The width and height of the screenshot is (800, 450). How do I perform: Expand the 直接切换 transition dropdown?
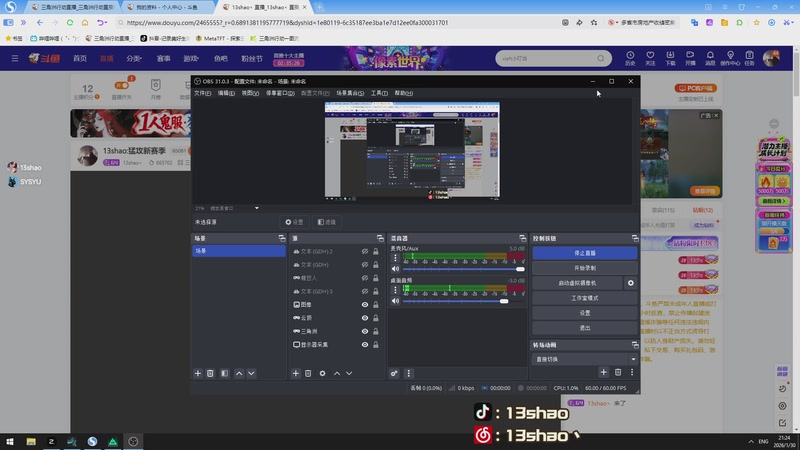pyautogui.click(x=633, y=359)
